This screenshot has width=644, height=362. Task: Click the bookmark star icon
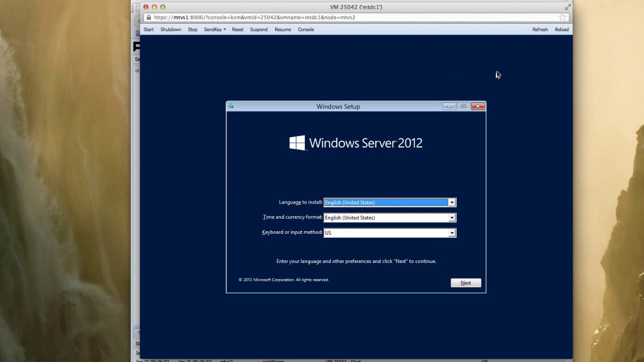pos(562,18)
